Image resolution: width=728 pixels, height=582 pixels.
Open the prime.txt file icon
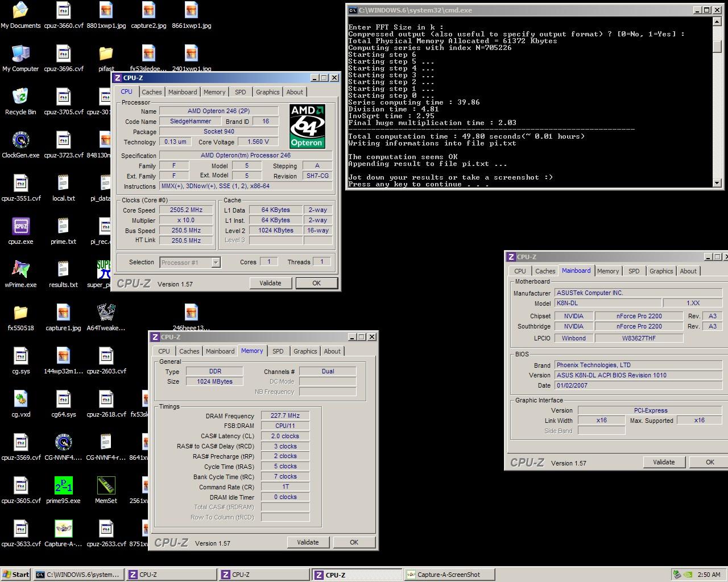coord(63,231)
